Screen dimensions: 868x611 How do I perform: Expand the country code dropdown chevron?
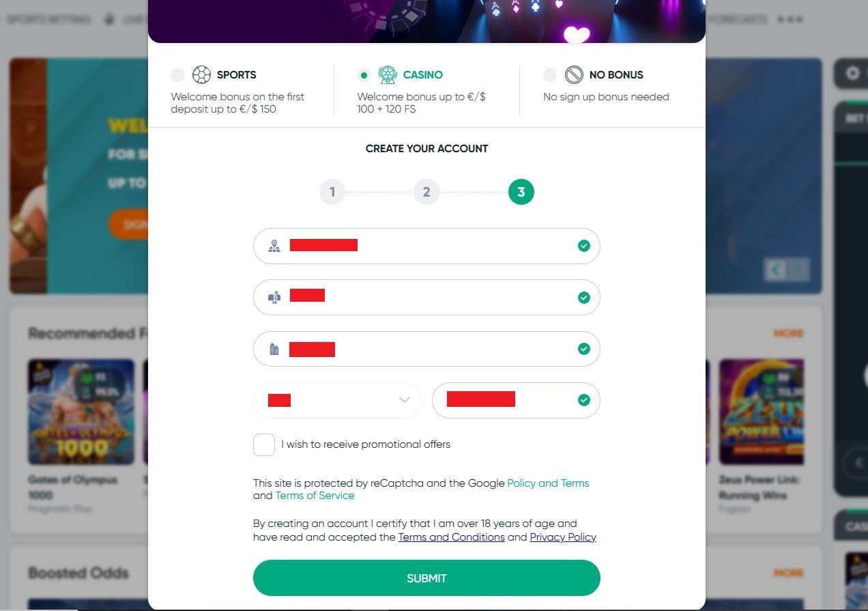[x=404, y=400]
